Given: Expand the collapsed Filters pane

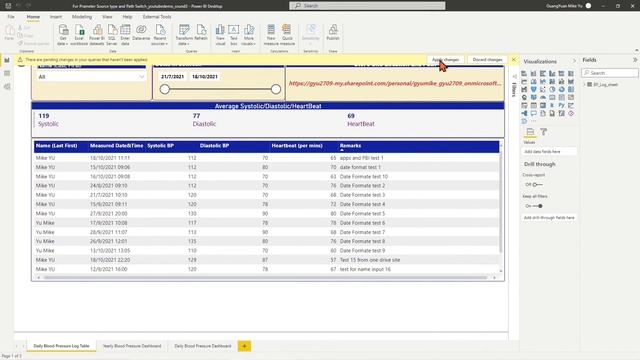Looking at the screenshot, I should (514, 87).
